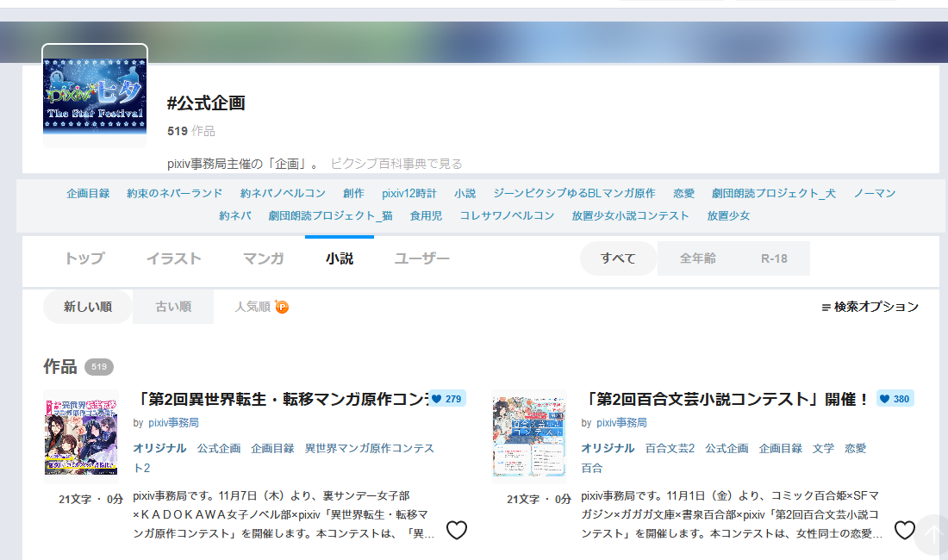Sort by 新しい順

88,307
